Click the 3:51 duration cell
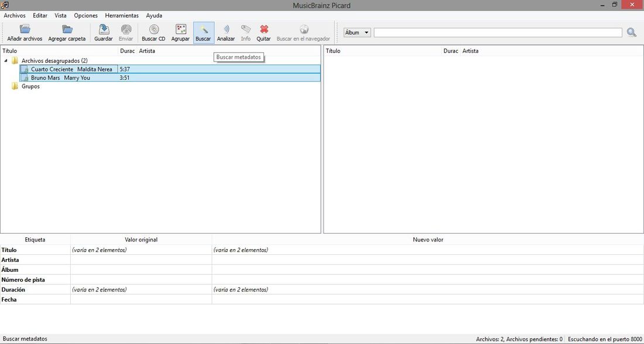Viewport: 644px width, 344px height. (125, 78)
